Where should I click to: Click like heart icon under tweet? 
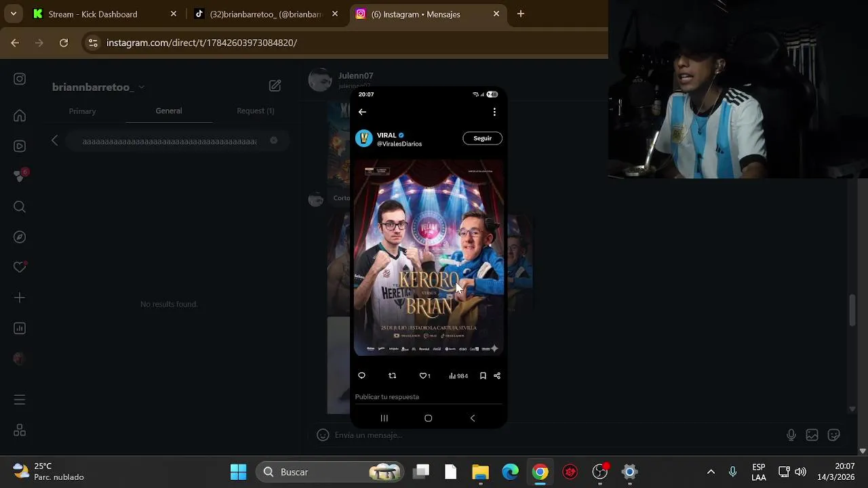coord(425,375)
